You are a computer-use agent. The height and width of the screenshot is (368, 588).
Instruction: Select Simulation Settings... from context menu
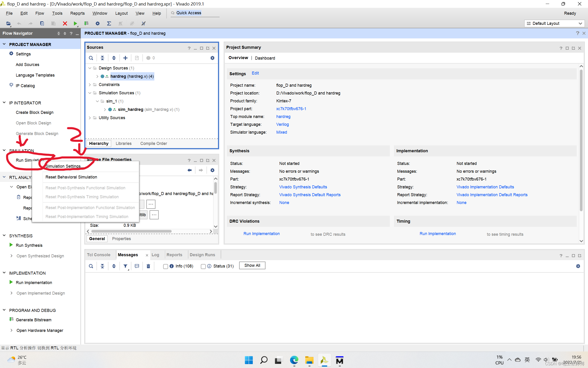click(64, 166)
